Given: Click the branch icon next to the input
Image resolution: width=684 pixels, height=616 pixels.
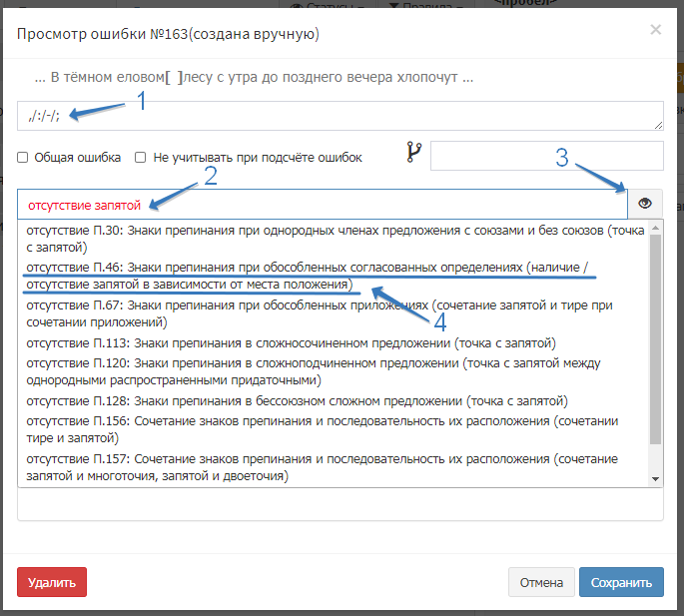Looking at the screenshot, I should [x=414, y=153].
